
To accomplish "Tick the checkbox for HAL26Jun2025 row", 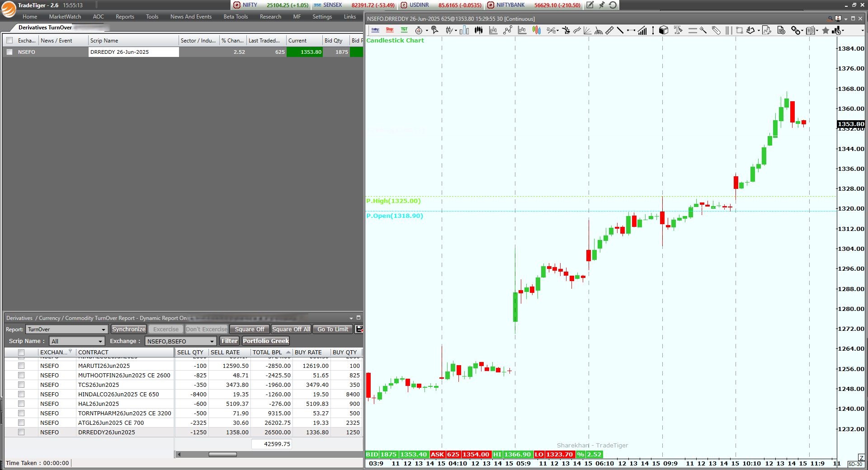I will pos(21,404).
